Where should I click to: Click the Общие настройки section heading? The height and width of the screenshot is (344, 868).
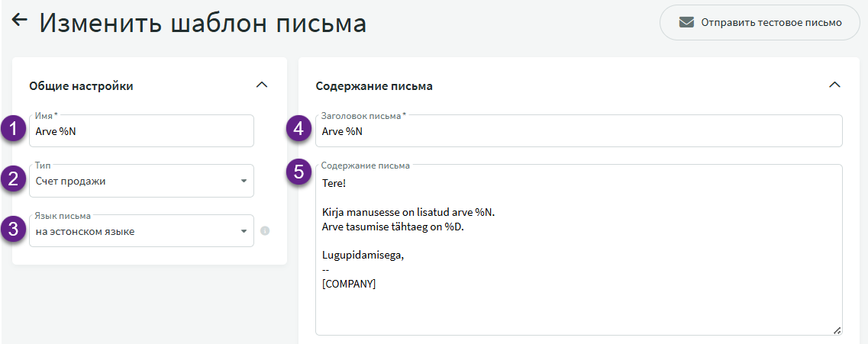[x=81, y=86]
